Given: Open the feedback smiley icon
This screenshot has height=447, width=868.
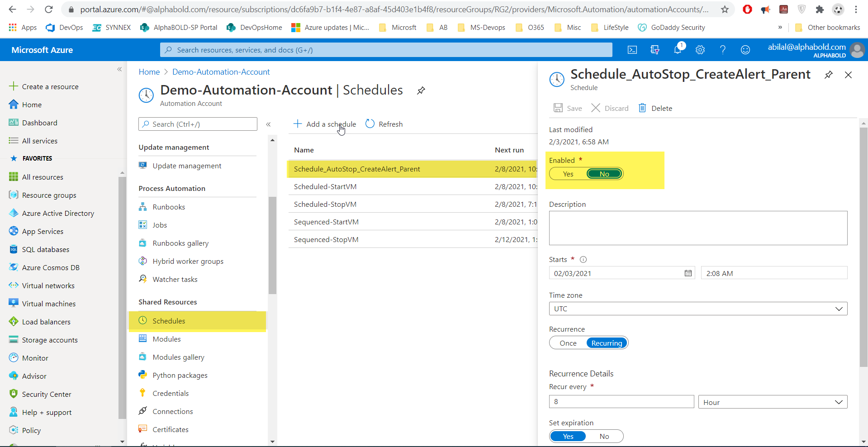Looking at the screenshot, I should tap(745, 50).
